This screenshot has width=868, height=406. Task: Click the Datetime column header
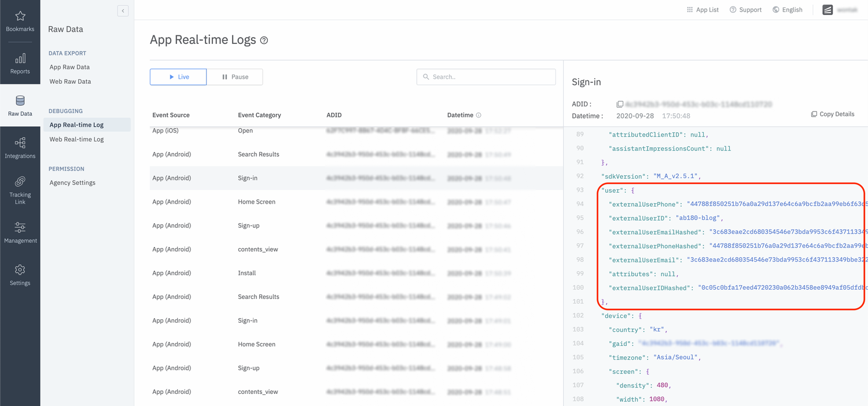click(460, 115)
